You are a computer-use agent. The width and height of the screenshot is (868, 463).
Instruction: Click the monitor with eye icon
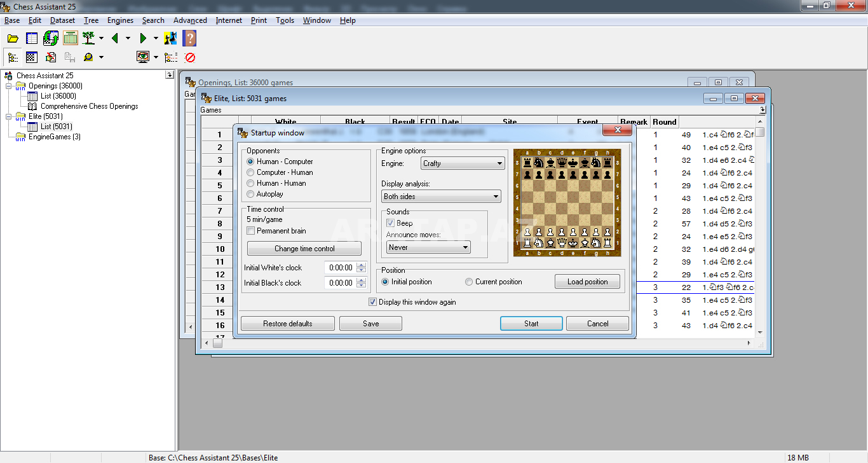(143, 57)
